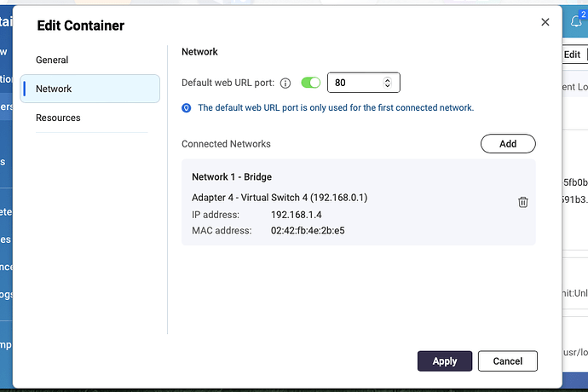Switch to the General tab
Screen dimensions: 588x392
click(52, 60)
